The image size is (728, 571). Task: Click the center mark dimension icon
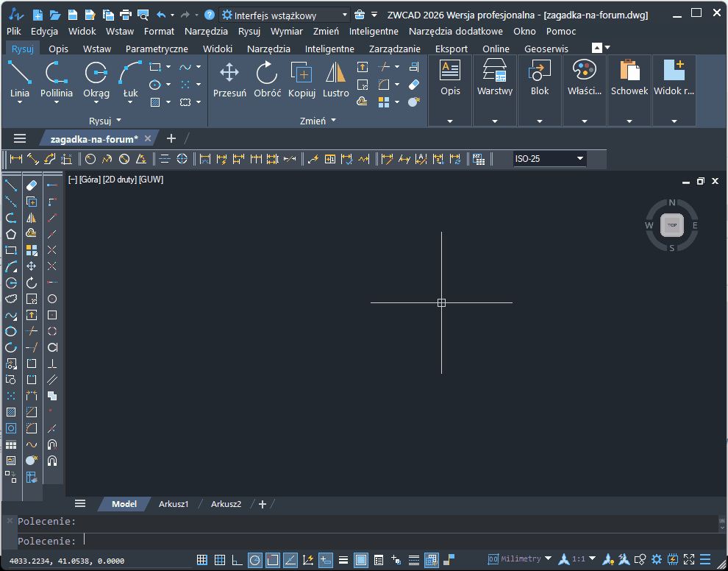point(182,160)
